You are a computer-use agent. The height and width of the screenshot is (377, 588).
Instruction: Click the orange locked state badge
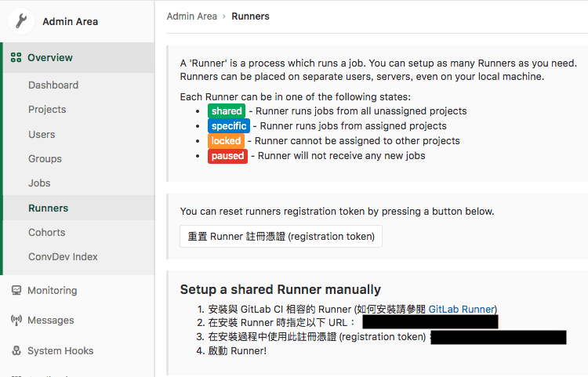(x=226, y=141)
